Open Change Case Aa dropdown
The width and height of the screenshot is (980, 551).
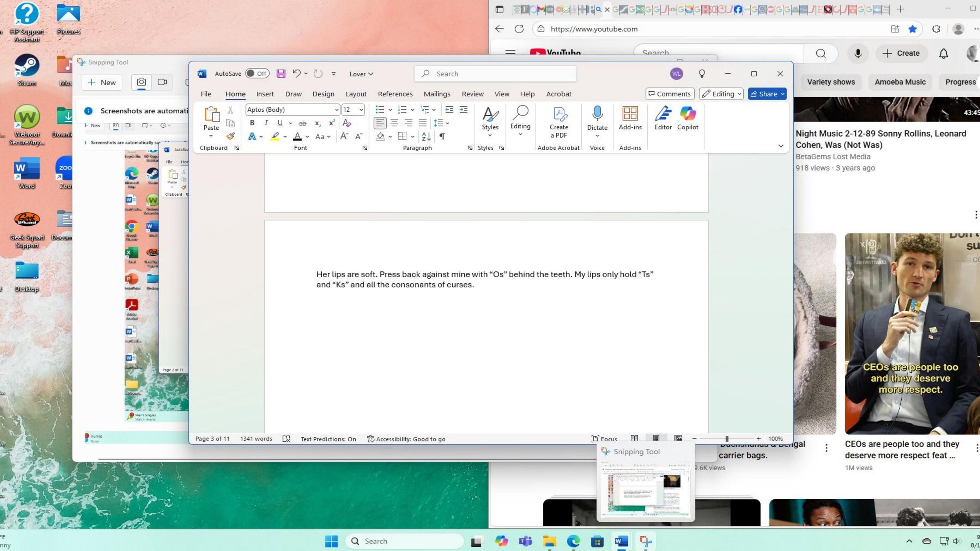[x=323, y=136]
